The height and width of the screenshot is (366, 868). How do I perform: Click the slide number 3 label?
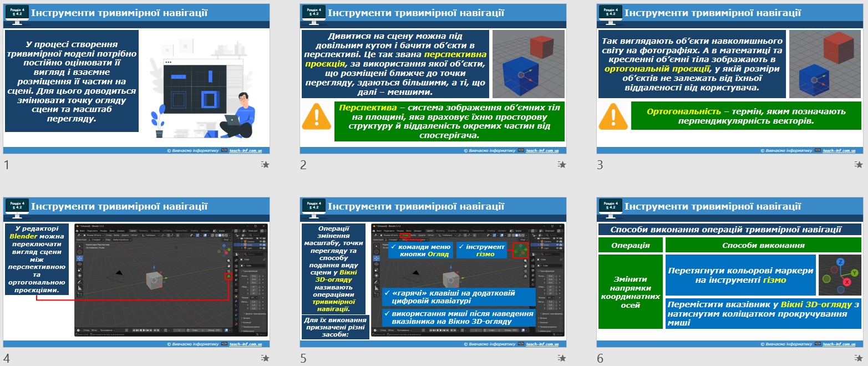[x=600, y=165]
